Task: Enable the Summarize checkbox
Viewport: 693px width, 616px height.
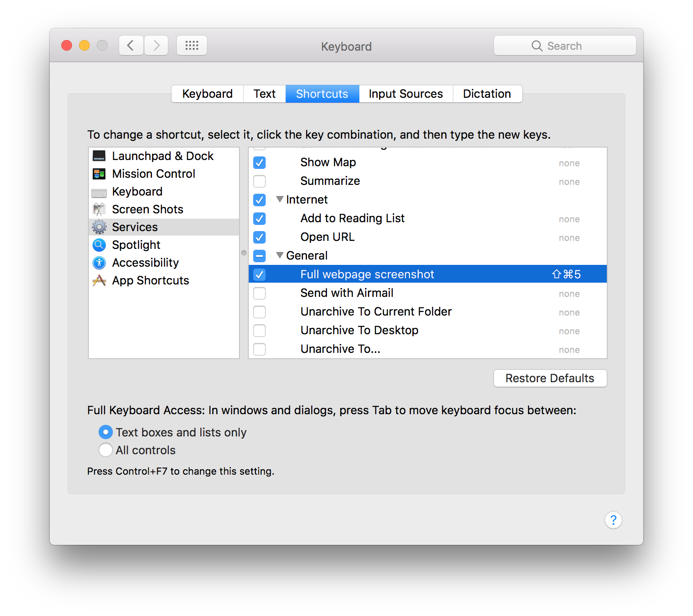Action: (259, 181)
